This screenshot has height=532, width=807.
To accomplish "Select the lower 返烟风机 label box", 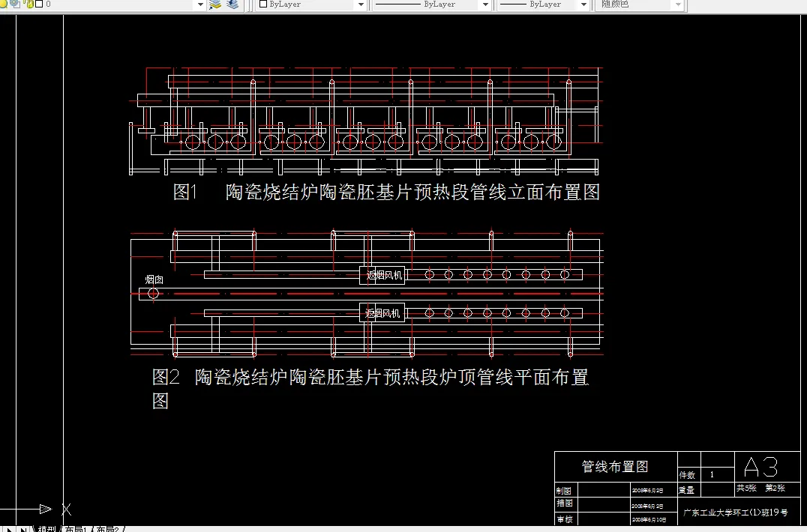I will click(382, 313).
